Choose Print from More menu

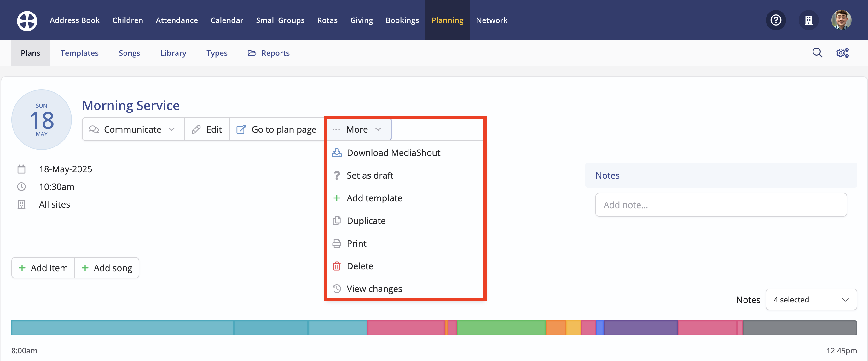click(405, 243)
